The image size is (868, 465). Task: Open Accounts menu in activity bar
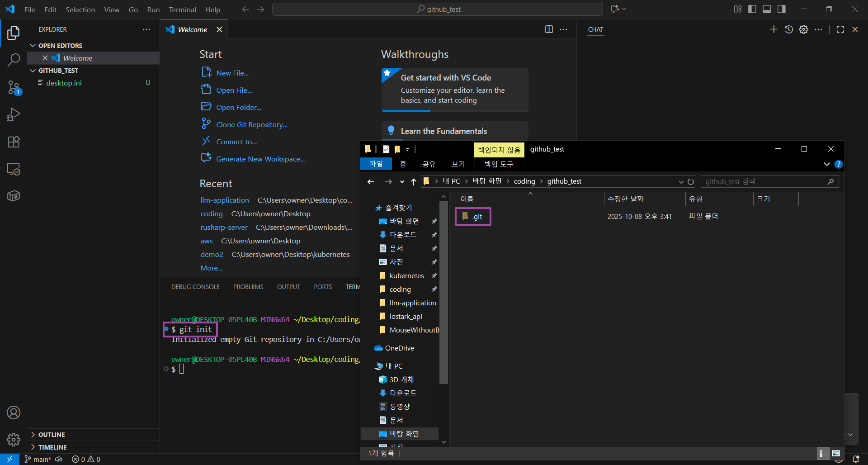click(x=14, y=413)
